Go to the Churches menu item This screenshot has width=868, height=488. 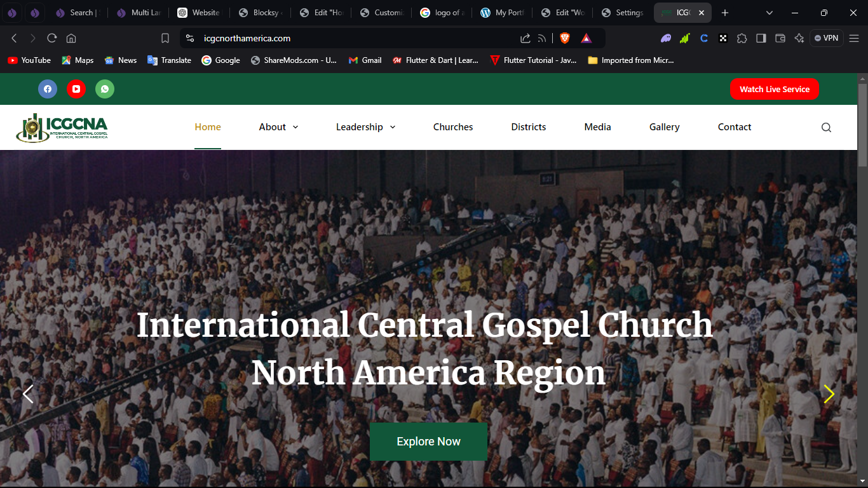tap(453, 127)
